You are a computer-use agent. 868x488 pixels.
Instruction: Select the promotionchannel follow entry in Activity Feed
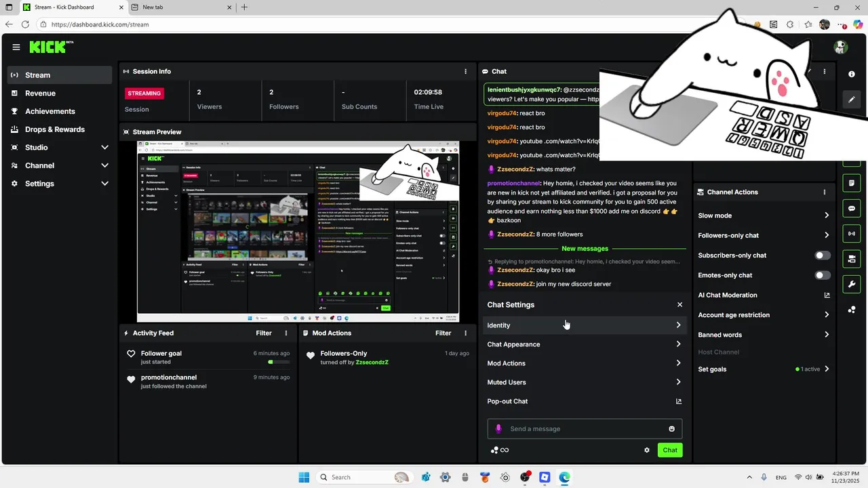tap(208, 382)
